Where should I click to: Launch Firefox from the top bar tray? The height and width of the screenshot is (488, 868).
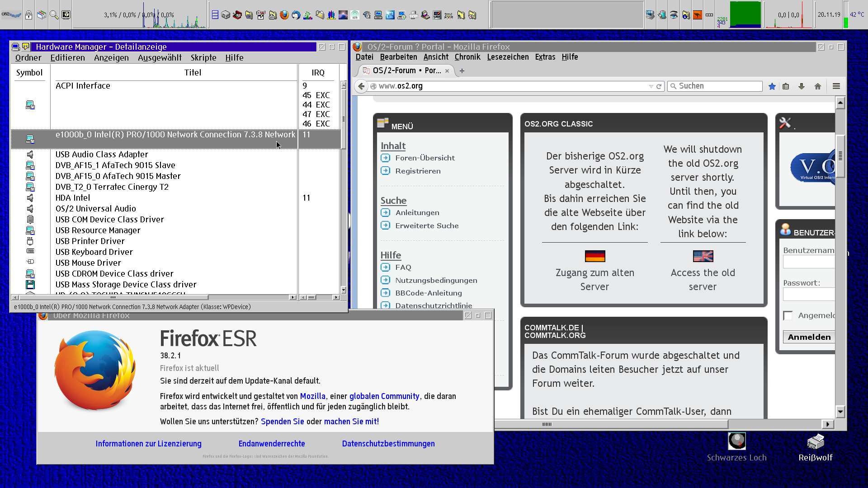(284, 15)
